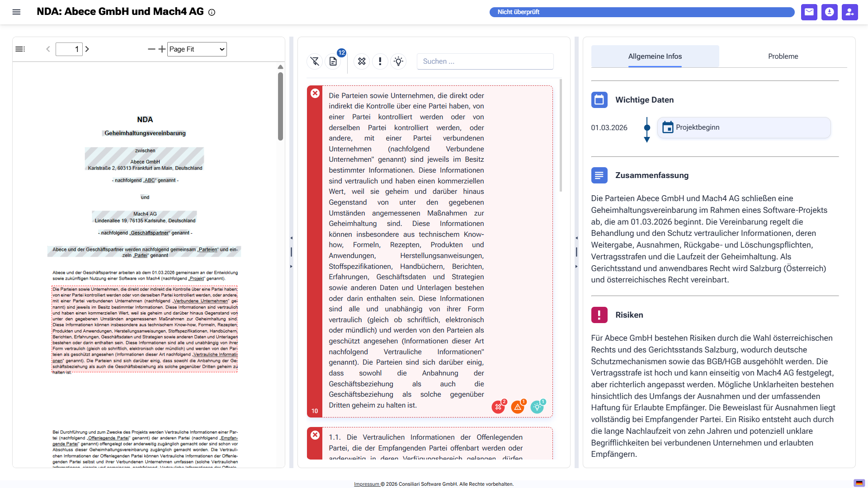Clear the clause filters
The image size is (868, 488).
315,61
